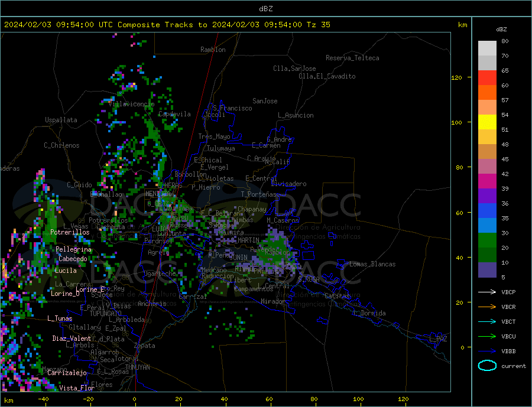Pick the bright green swatch in dBZ scale
532x407 pixels.
487,240
